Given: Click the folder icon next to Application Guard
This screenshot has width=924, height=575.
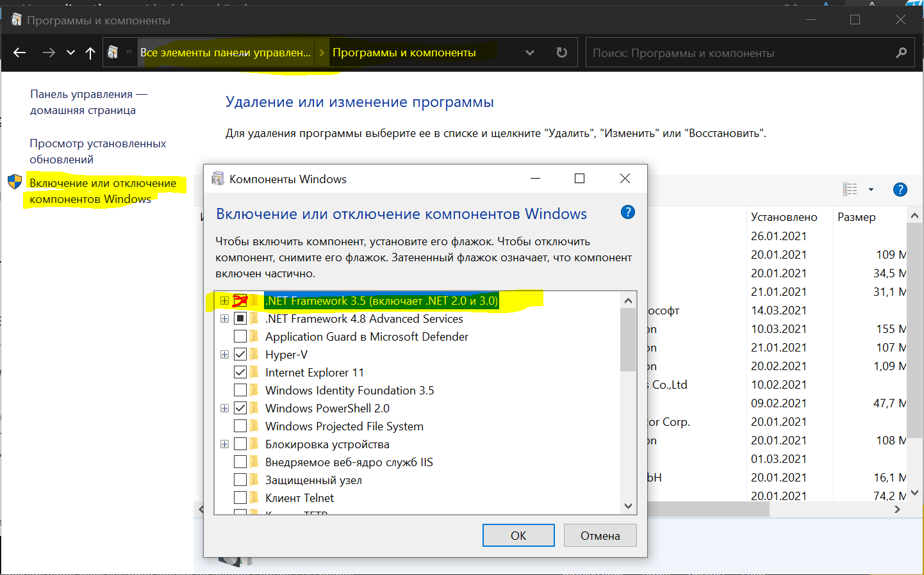Looking at the screenshot, I should click(x=255, y=336).
